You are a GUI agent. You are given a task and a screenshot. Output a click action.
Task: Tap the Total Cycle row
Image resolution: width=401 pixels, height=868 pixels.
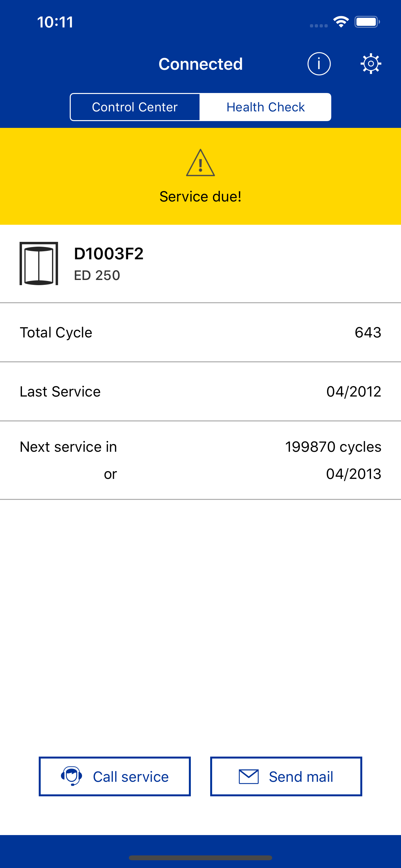pos(200,333)
